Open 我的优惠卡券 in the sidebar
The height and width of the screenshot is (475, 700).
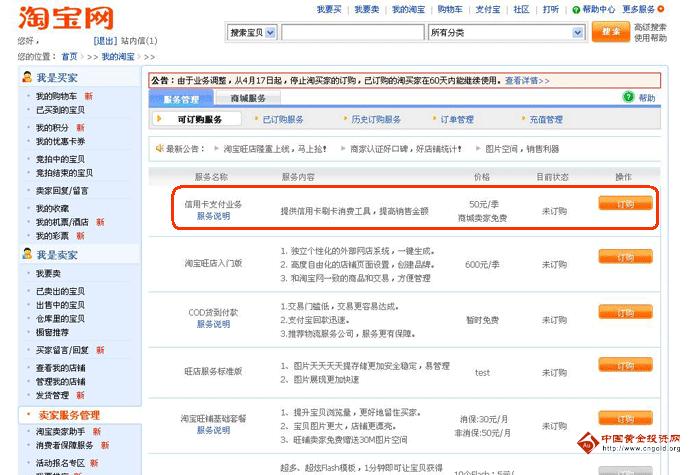point(60,141)
